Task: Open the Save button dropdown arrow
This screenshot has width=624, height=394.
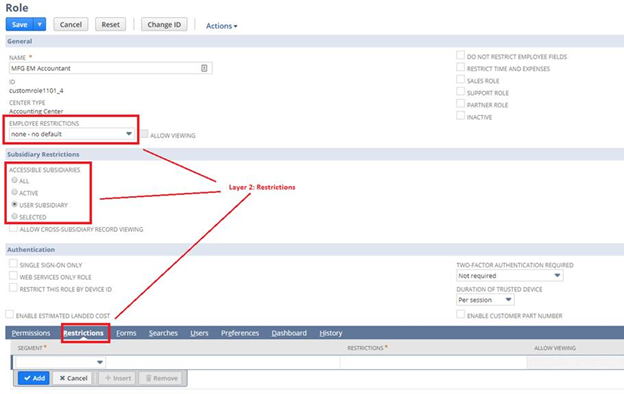Action: (39, 24)
